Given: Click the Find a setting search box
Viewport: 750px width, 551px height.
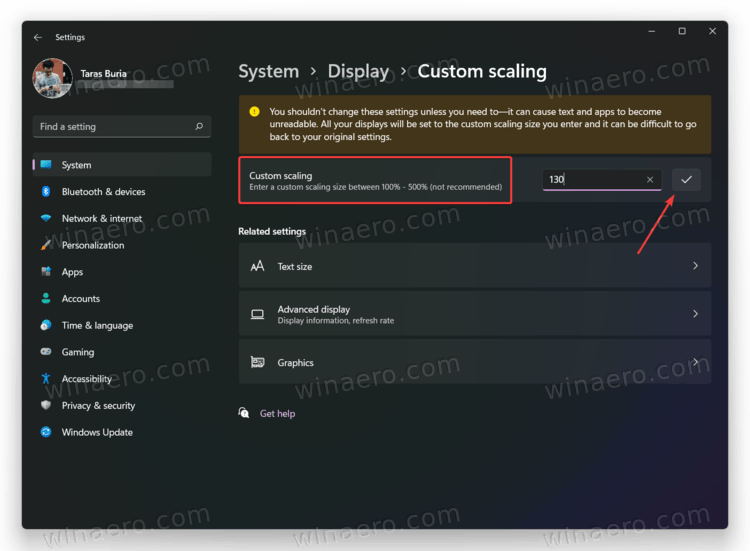Looking at the screenshot, I should coord(122,127).
